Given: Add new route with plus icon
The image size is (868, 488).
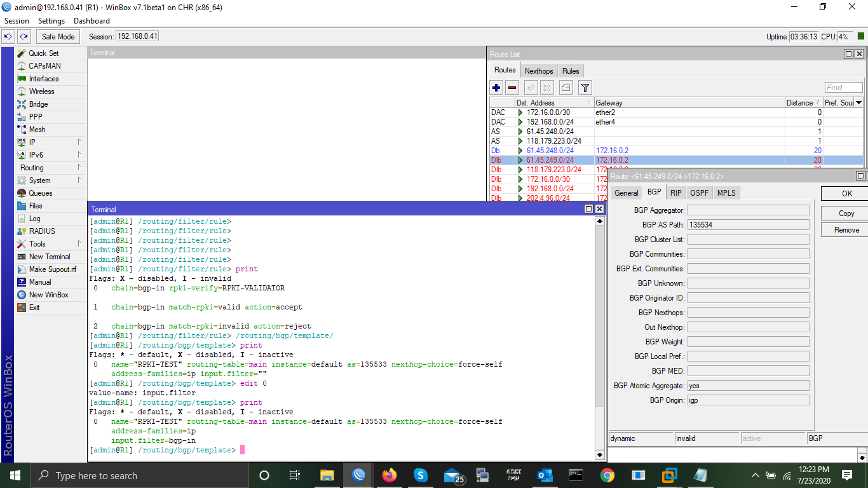Looking at the screenshot, I should tap(497, 88).
